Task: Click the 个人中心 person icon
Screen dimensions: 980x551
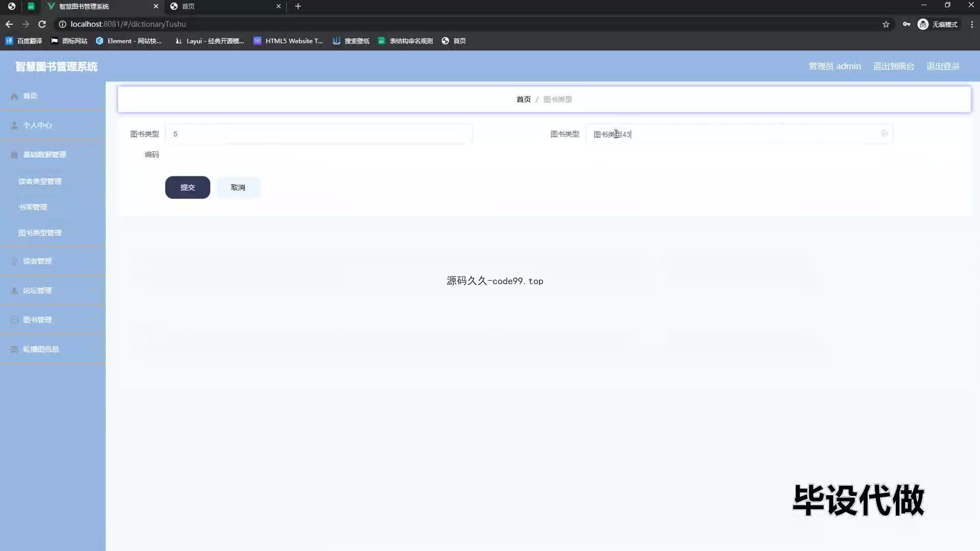Action: click(x=14, y=125)
